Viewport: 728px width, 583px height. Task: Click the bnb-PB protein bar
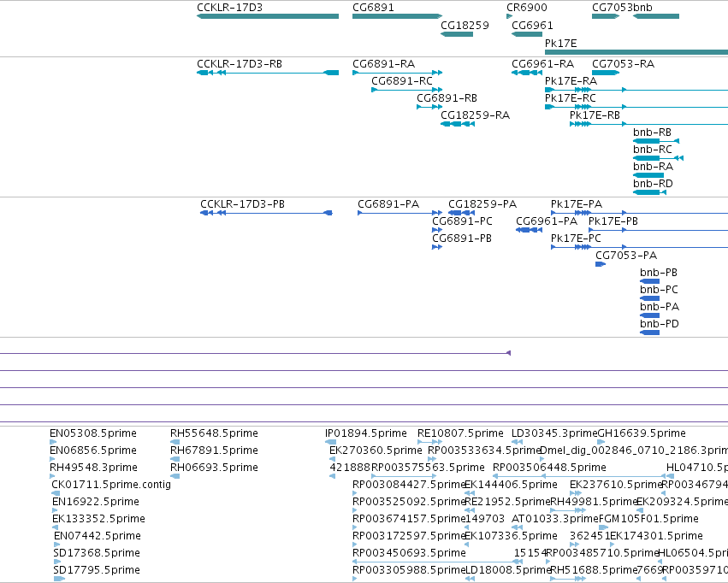pyautogui.click(x=649, y=281)
